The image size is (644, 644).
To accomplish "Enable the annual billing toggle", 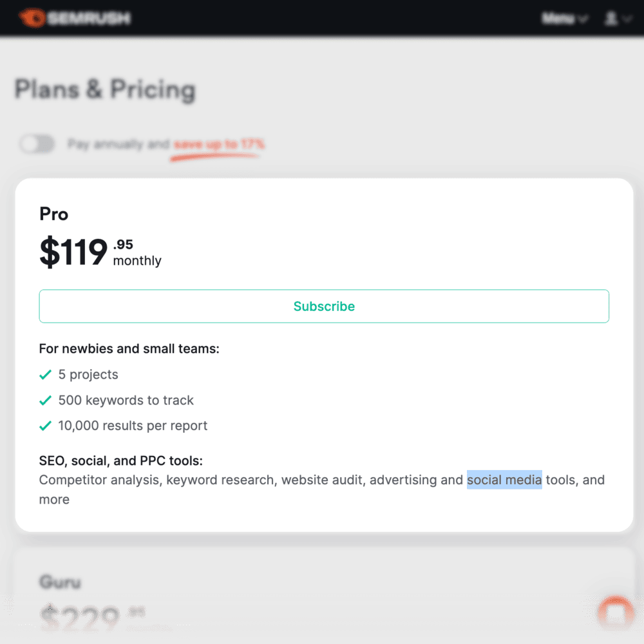I will 37,144.
